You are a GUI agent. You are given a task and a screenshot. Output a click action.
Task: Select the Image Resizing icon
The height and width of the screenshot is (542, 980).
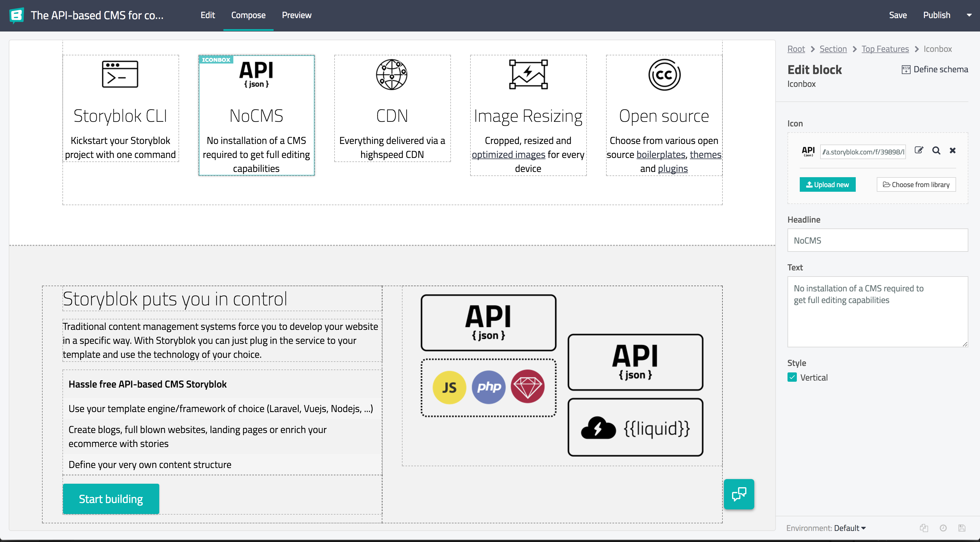[528, 74]
